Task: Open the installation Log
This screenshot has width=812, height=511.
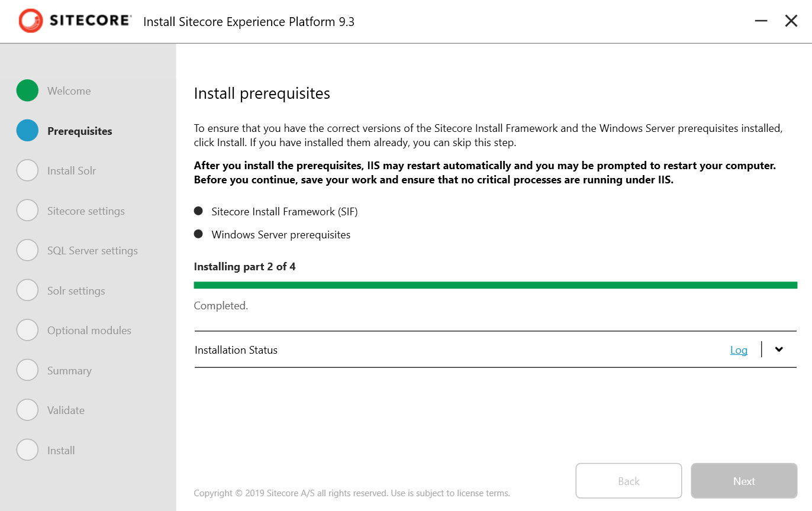Action: [x=739, y=350]
